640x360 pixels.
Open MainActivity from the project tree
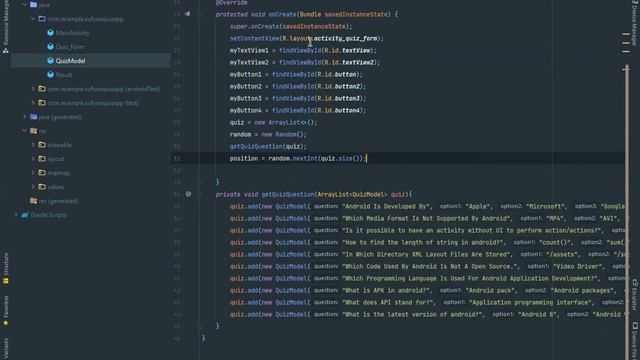72,33
